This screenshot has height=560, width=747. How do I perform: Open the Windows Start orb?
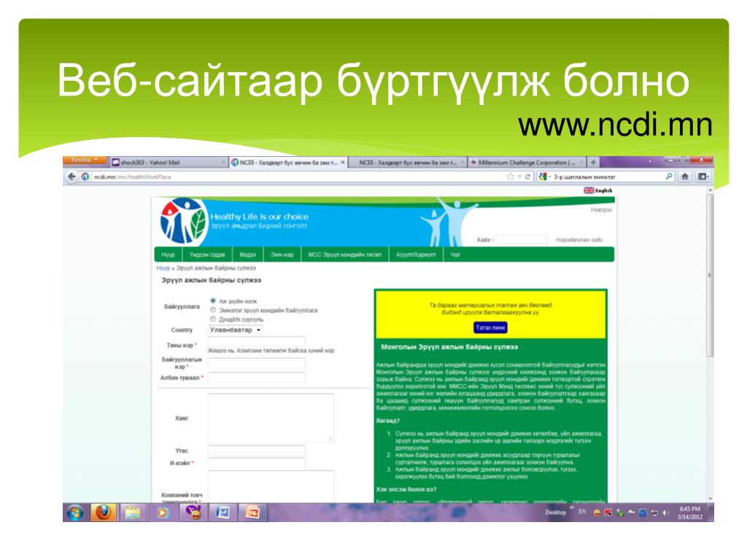75,513
